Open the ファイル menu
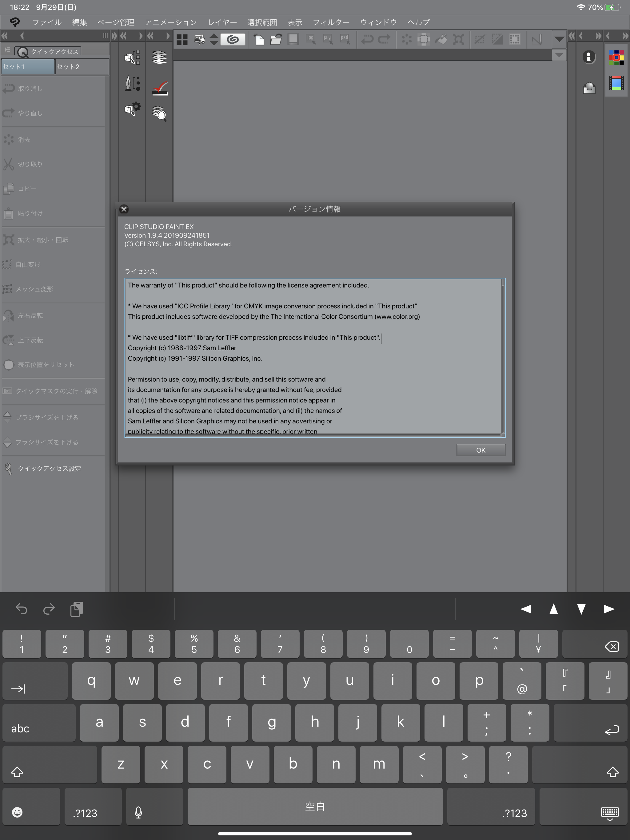The width and height of the screenshot is (630, 840). (47, 22)
